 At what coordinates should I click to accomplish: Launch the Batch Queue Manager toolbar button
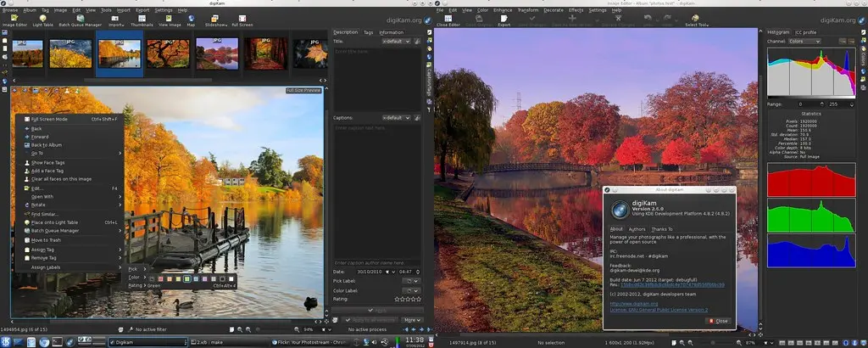[81, 21]
